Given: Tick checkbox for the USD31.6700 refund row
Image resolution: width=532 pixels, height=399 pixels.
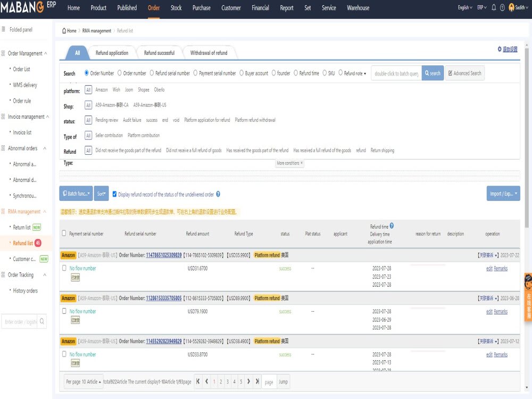Looking at the screenshot, I should (64, 268).
